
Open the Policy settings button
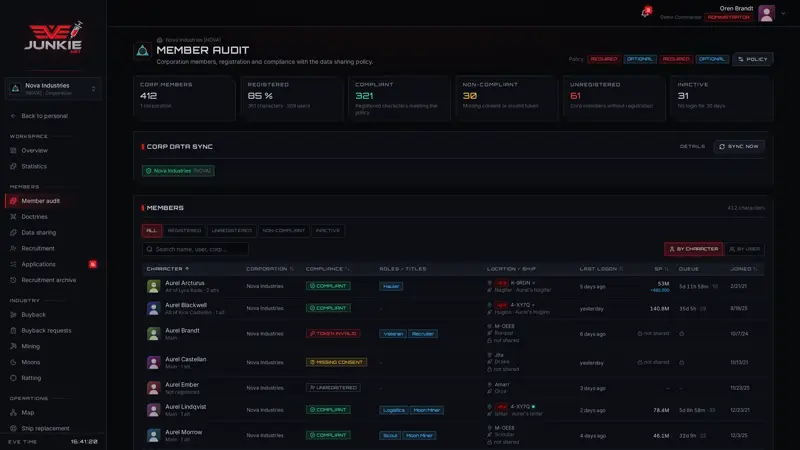pyautogui.click(x=753, y=59)
